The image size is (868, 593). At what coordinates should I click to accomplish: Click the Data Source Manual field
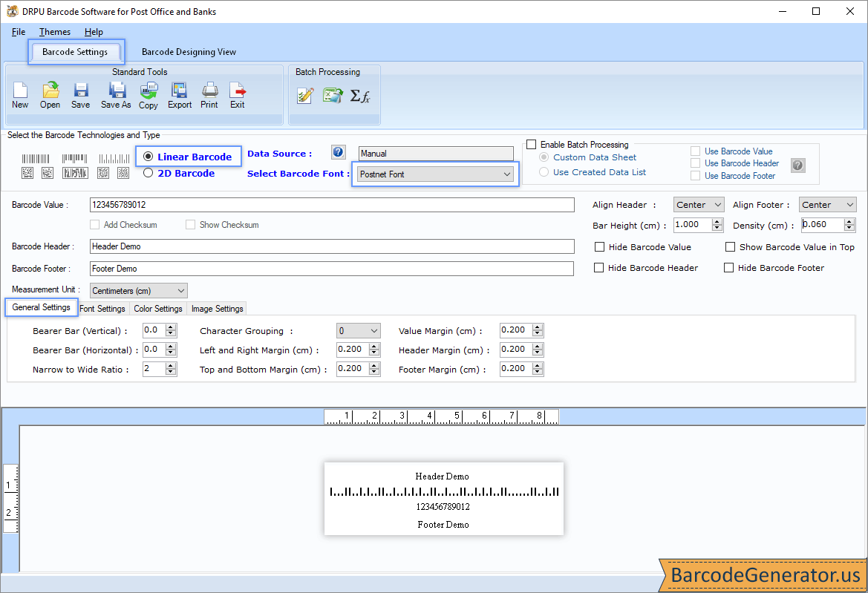pos(436,153)
